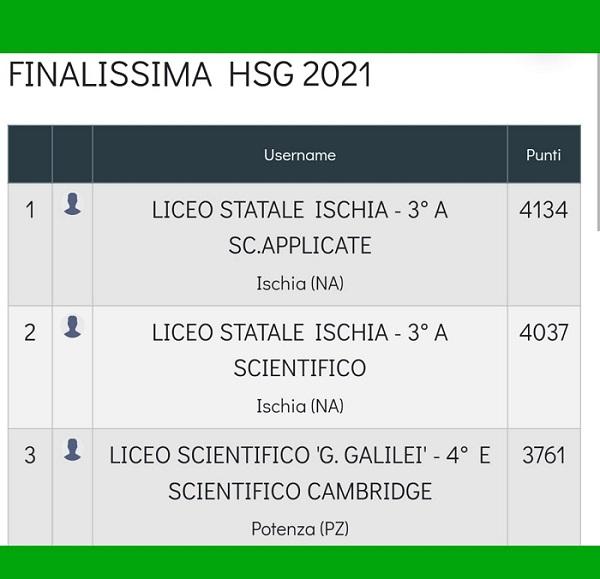This screenshot has width=600, height=579.
Task: Click the 4037 points score
Action: coord(543,333)
